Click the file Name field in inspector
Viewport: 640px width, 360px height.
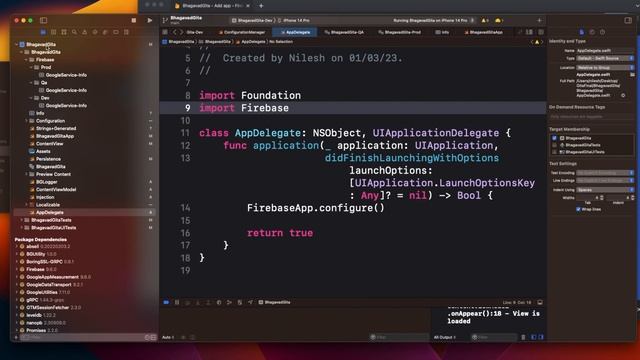[606, 51]
